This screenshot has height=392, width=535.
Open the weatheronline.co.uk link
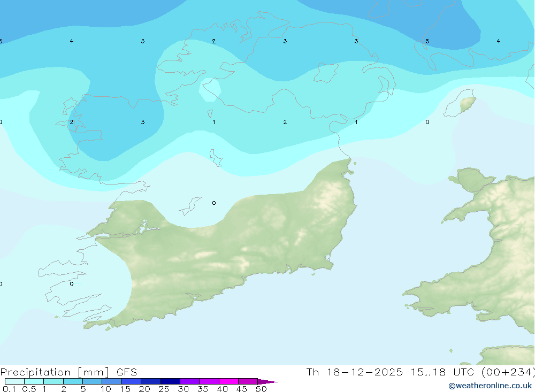coord(490,386)
